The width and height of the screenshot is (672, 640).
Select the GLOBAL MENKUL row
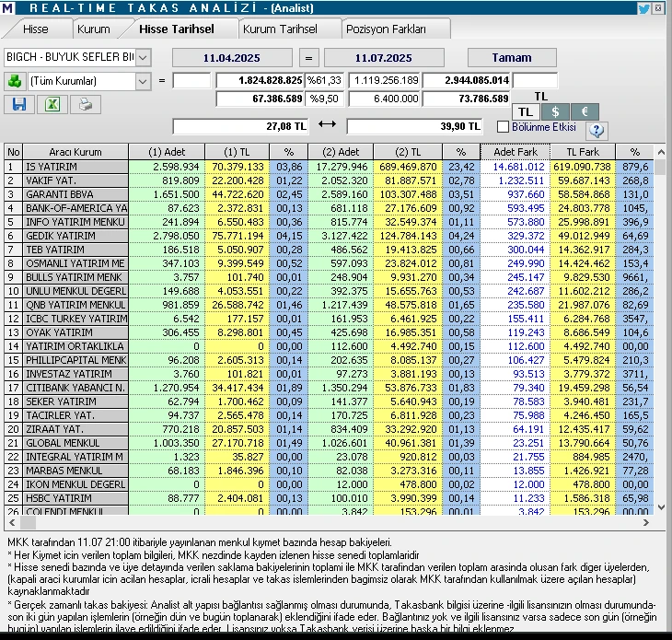(330, 443)
